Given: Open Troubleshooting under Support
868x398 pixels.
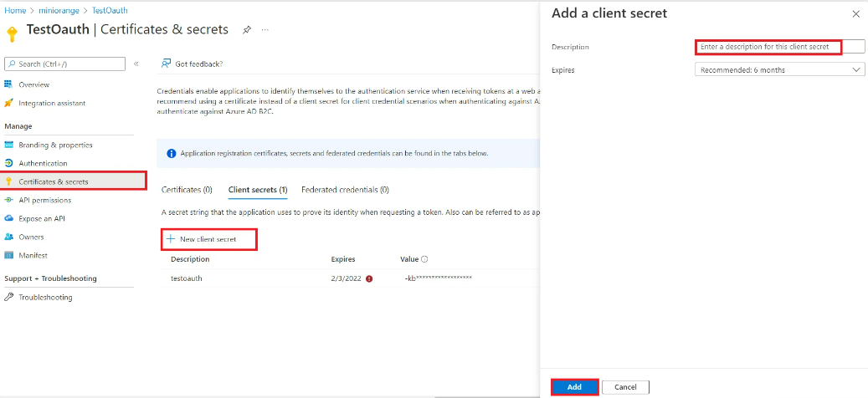Looking at the screenshot, I should pyautogui.click(x=45, y=298).
